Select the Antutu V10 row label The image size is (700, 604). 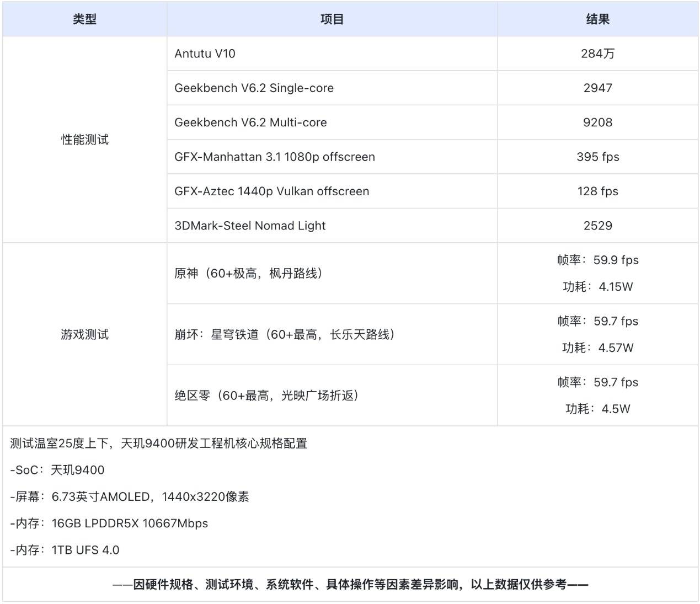205,54
